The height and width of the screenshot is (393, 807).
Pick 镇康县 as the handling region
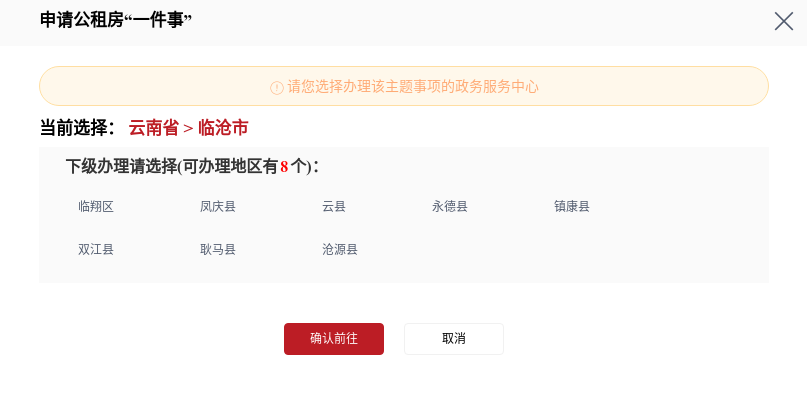tap(572, 207)
